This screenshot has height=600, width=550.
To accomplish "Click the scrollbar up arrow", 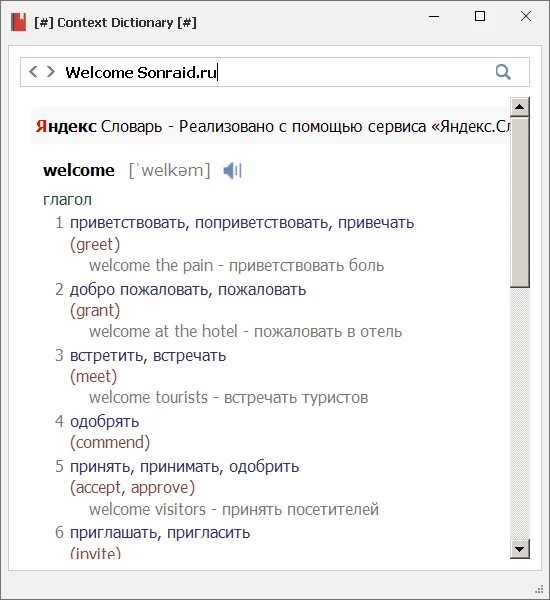I will [520, 107].
